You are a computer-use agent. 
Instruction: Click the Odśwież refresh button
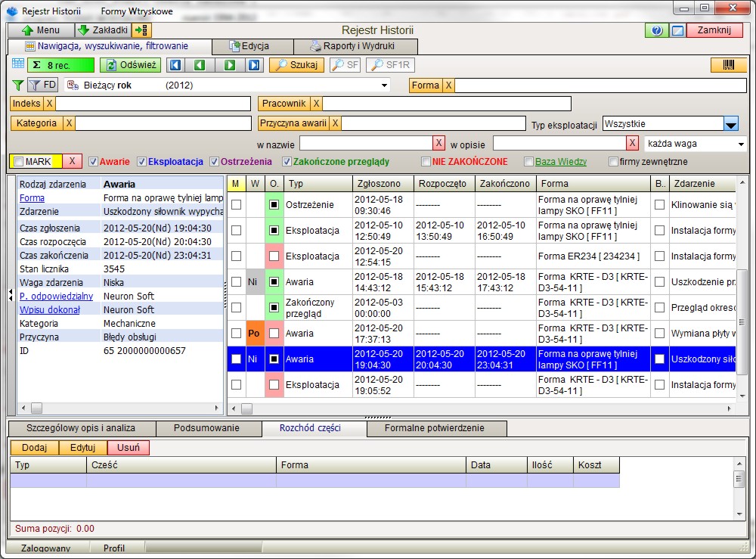point(131,65)
